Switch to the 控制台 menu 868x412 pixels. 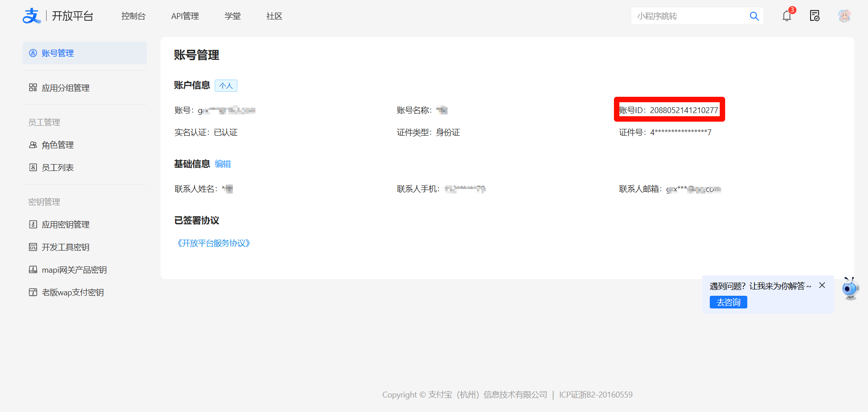tap(133, 16)
